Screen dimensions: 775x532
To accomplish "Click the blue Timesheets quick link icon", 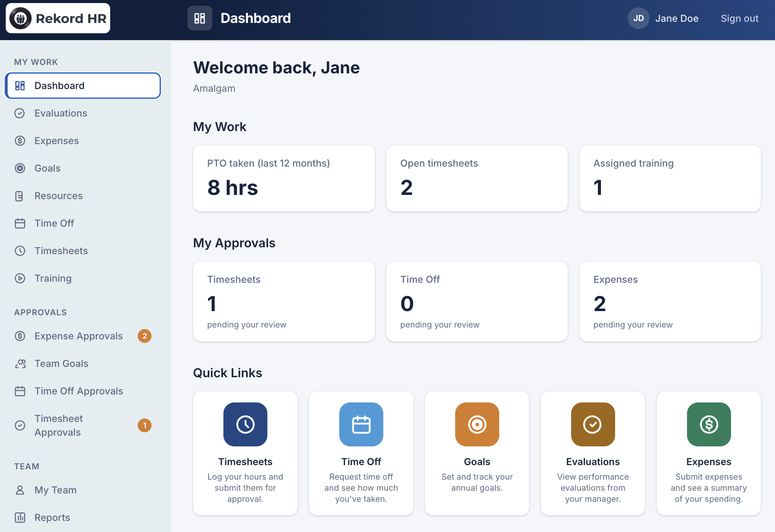I will pos(245,424).
